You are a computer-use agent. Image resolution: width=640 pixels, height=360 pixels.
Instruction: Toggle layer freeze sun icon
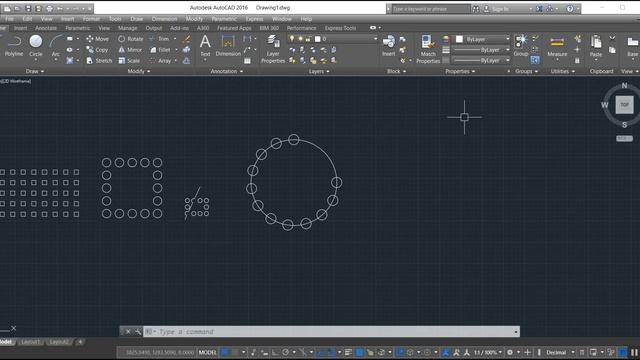pyautogui.click(x=300, y=39)
